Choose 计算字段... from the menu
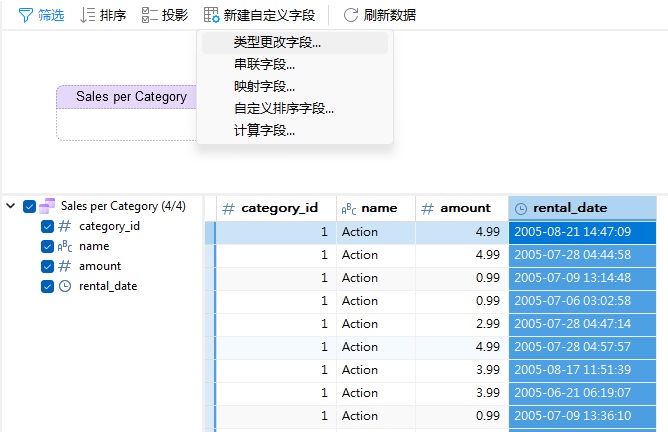Image resolution: width=668 pixels, height=432 pixels. [295, 131]
